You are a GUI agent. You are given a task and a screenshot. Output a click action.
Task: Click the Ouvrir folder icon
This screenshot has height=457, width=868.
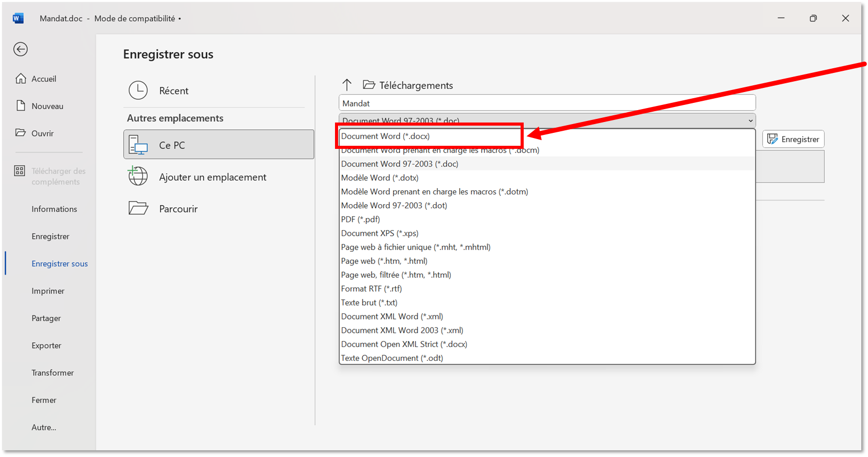[x=21, y=133]
